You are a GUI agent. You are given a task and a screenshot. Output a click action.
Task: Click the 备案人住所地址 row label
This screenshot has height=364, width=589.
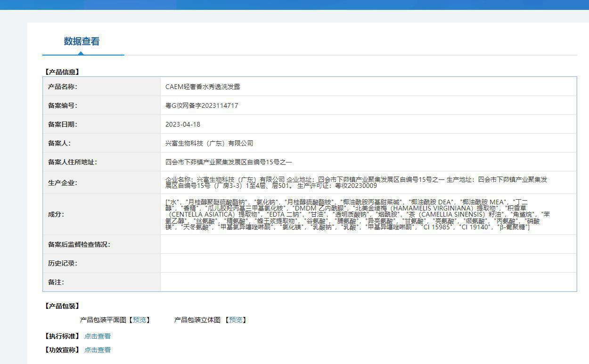[x=73, y=162]
